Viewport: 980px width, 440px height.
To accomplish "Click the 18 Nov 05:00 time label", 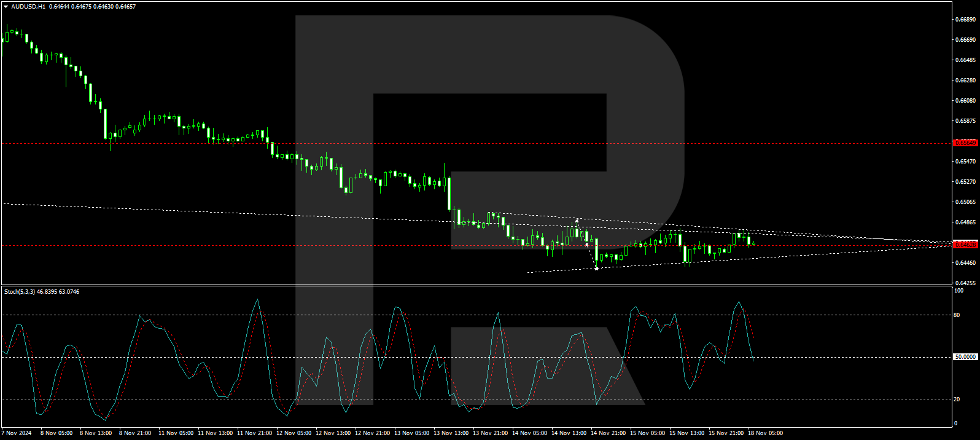I will tap(766, 433).
